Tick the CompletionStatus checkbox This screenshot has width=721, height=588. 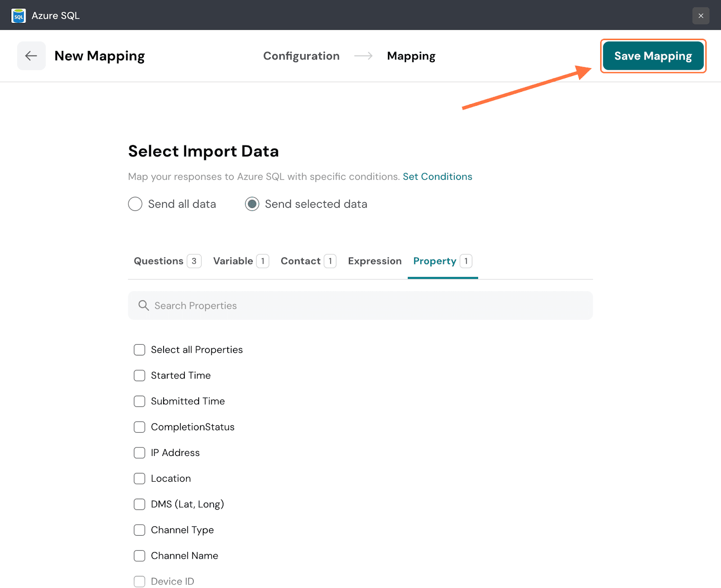[140, 427]
